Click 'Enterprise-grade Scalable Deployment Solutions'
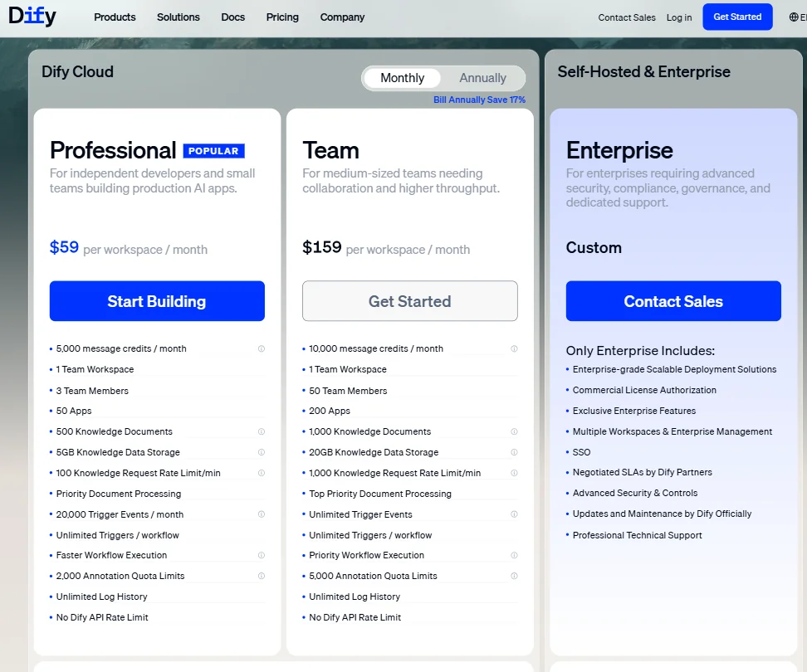Viewport: 807px width, 672px height. (x=674, y=369)
